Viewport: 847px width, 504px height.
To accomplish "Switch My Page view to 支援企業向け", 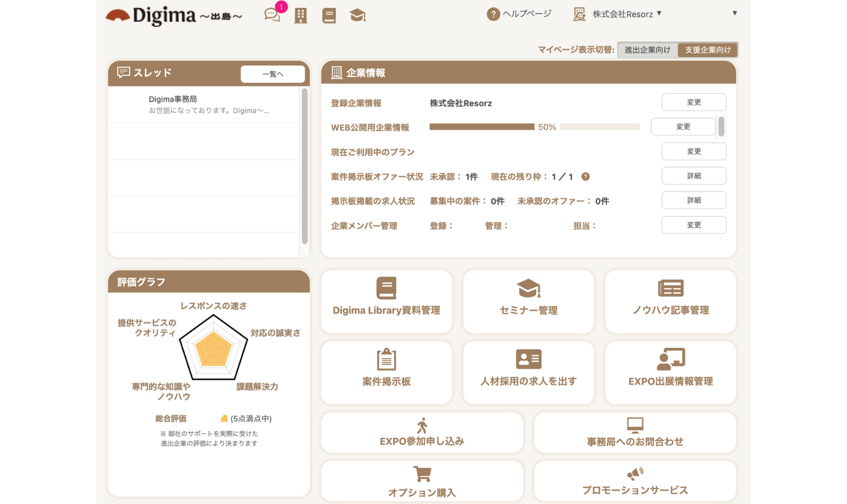I will click(x=708, y=50).
